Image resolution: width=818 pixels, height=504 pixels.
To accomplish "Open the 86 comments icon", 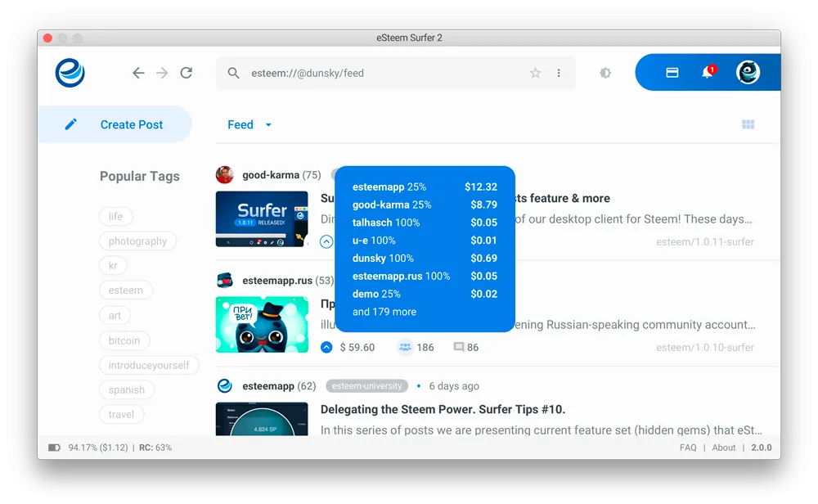I will pyautogui.click(x=459, y=347).
